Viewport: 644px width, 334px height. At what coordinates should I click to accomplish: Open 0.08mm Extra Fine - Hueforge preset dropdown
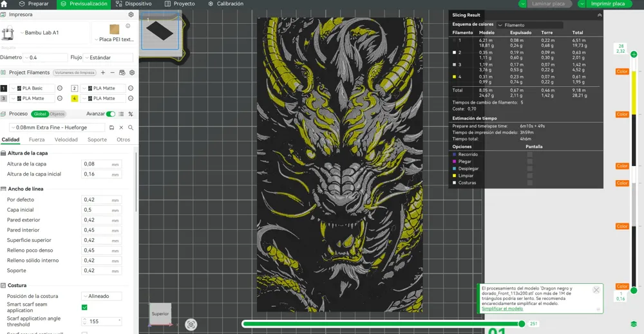click(57, 127)
